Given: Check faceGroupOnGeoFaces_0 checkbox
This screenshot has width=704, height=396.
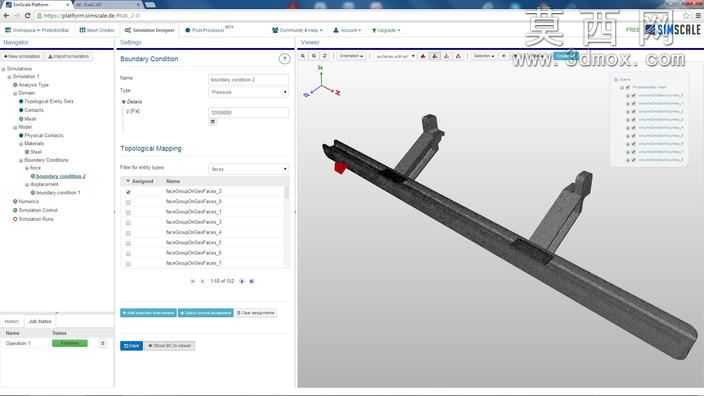Looking at the screenshot, I should pyautogui.click(x=128, y=202).
